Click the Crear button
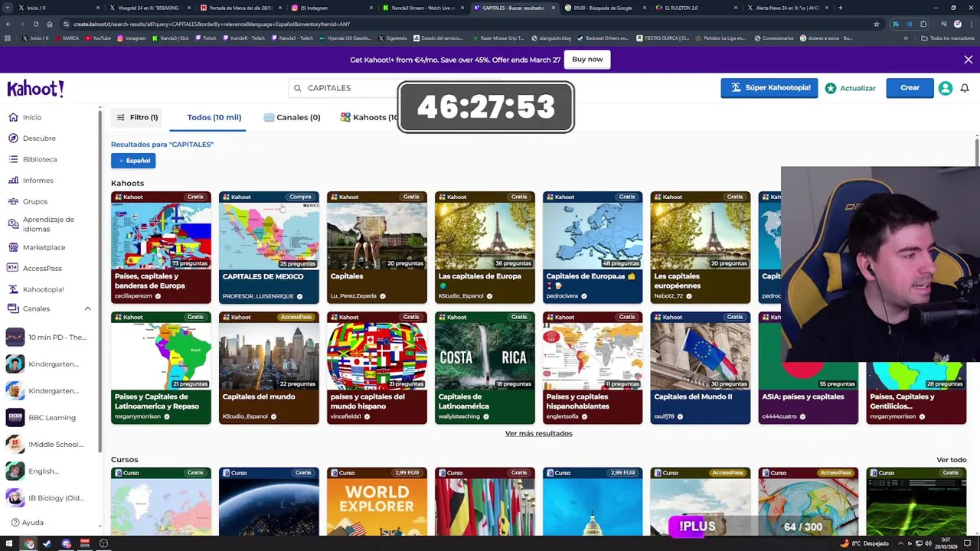The width and height of the screenshot is (980, 551). [910, 88]
